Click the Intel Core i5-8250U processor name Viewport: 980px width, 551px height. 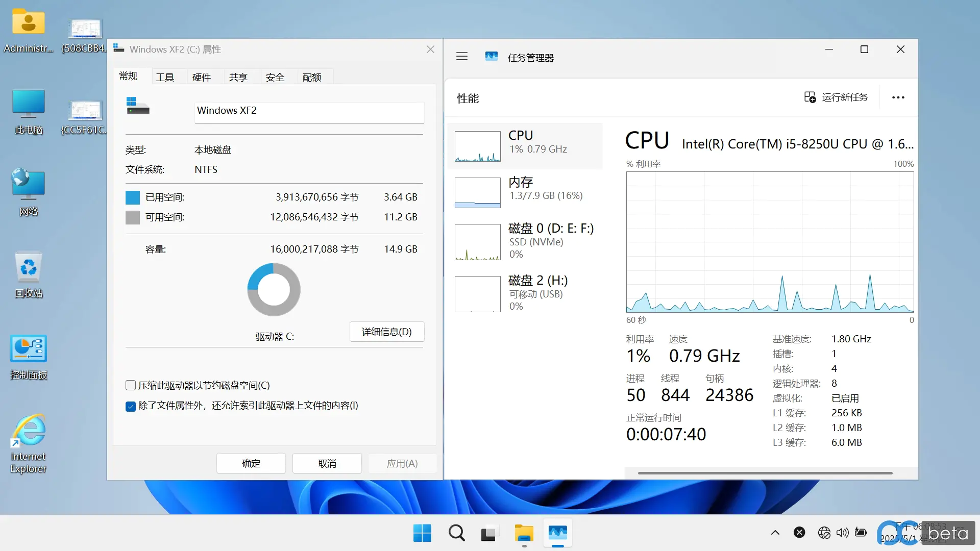point(798,144)
